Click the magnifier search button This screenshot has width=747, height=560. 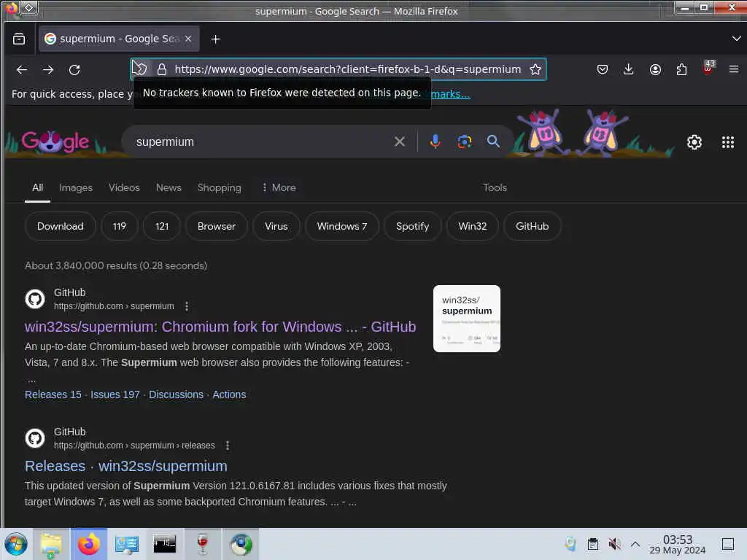tap(493, 141)
